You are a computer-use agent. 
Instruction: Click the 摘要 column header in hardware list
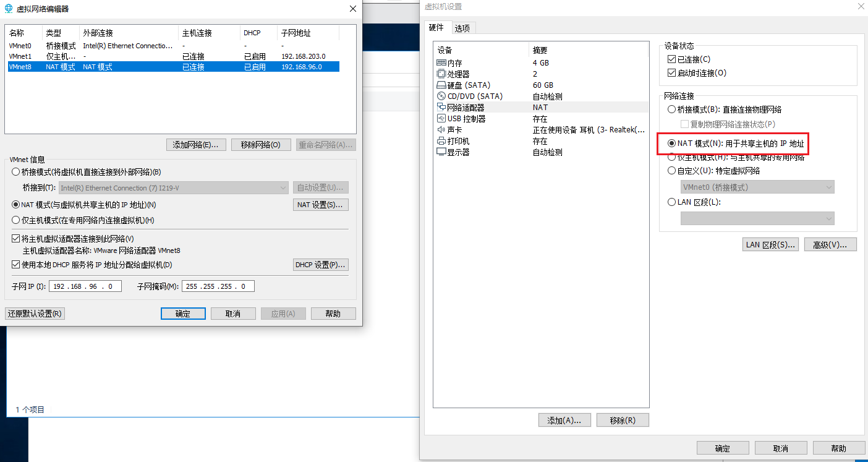click(589, 50)
